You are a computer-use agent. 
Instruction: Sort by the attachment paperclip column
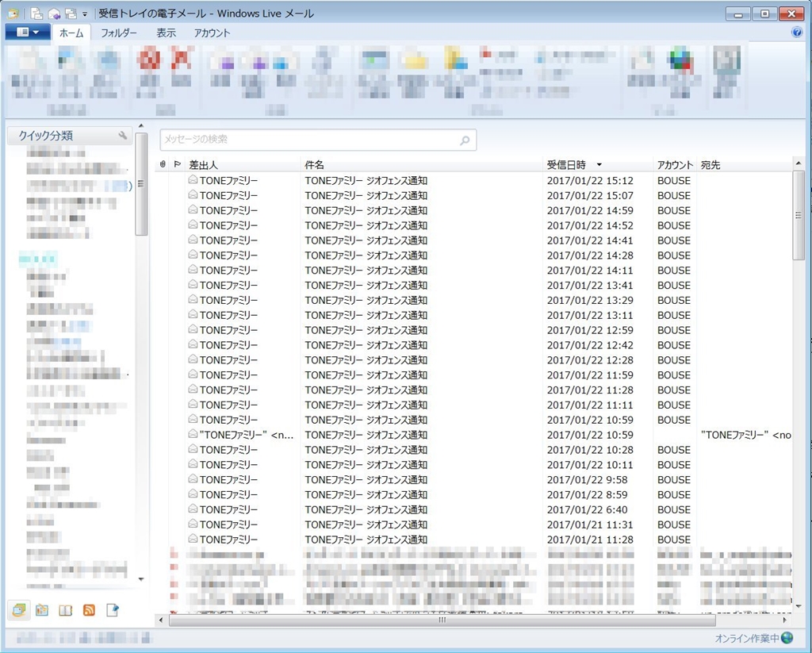(x=163, y=164)
